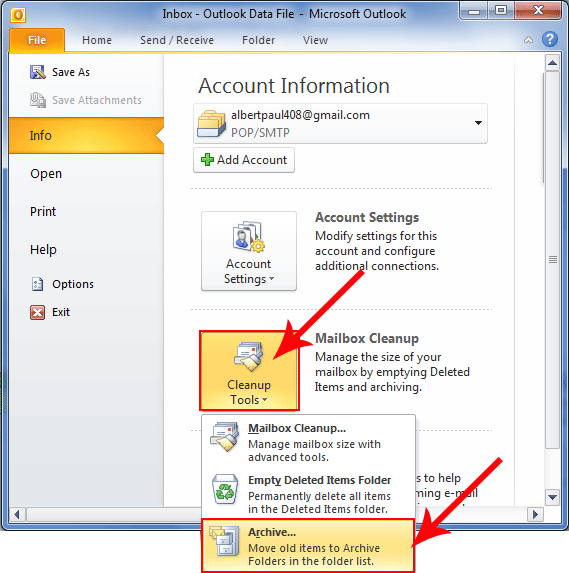Click the Save Attachments paperclip icon
This screenshot has width=569, height=573.
38,100
